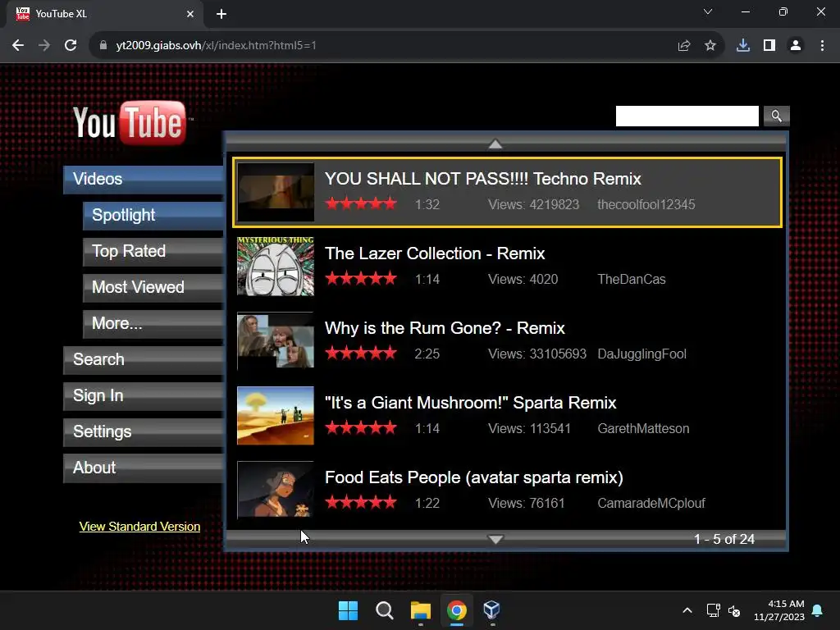Click Chrome icon in taskbar
Viewport: 840px width, 630px height.
[x=457, y=610]
